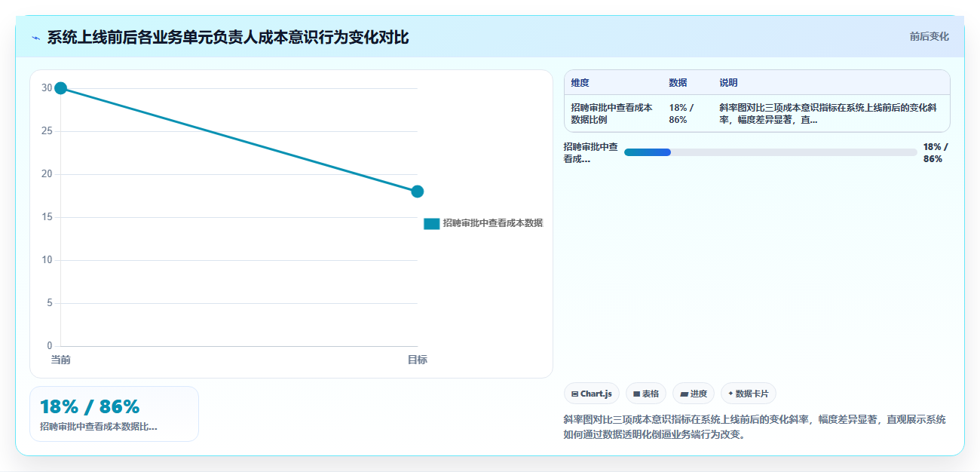Click the 18% / 86% value beside progress bar

pos(936,153)
